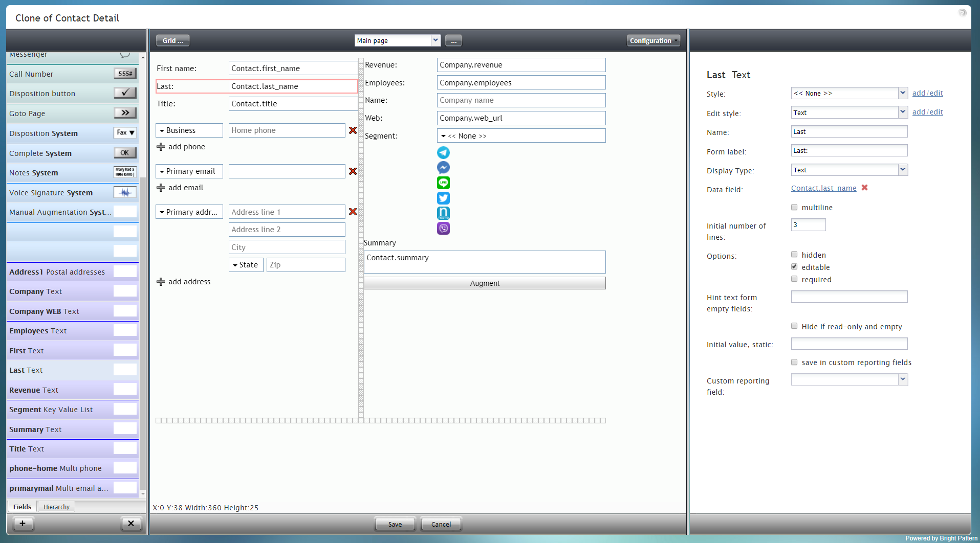Screen dimensions: 980x543
Task: Open the Configuration dropdown menu
Action: coord(654,40)
